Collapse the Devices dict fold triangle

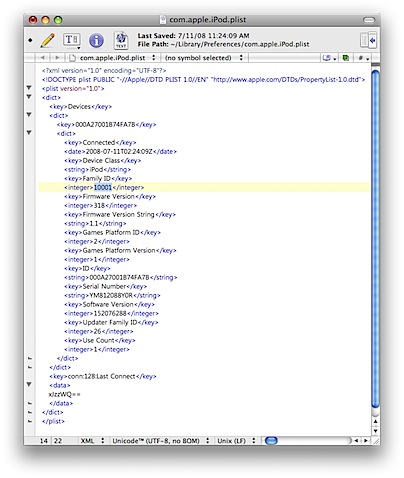tap(29, 115)
